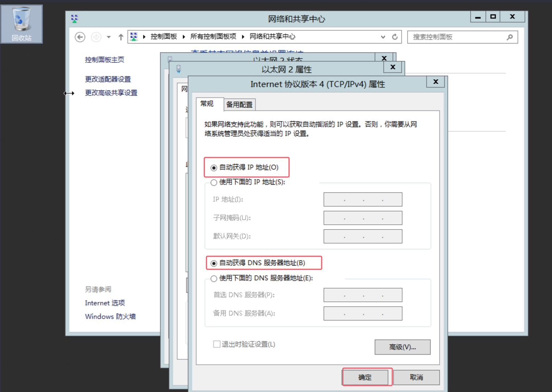Viewport: 552px width, 392px height.
Task: Switch to the 备用配置 tab
Action: pos(239,105)
